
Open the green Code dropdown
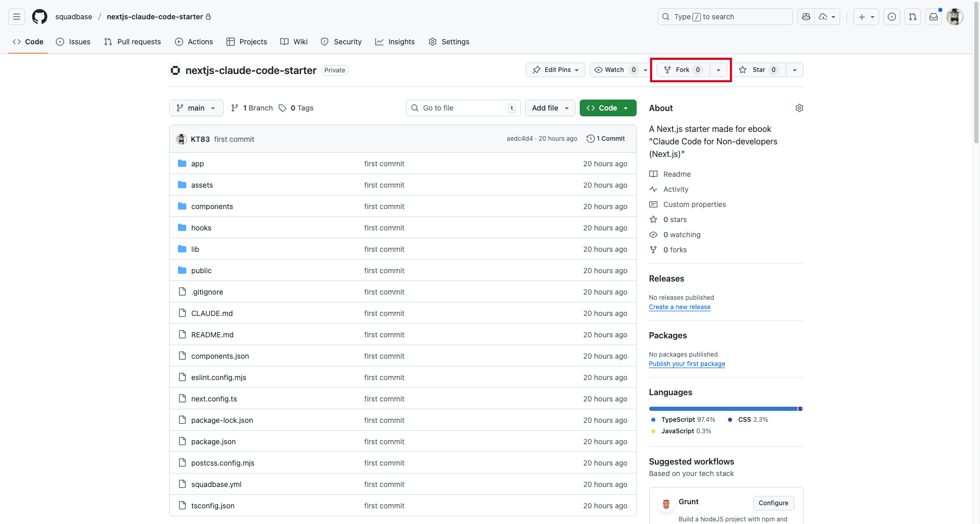607,108
